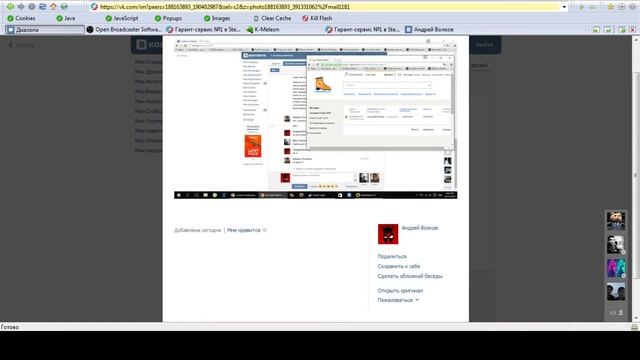Click the green Go arrow button

point(582,7)
